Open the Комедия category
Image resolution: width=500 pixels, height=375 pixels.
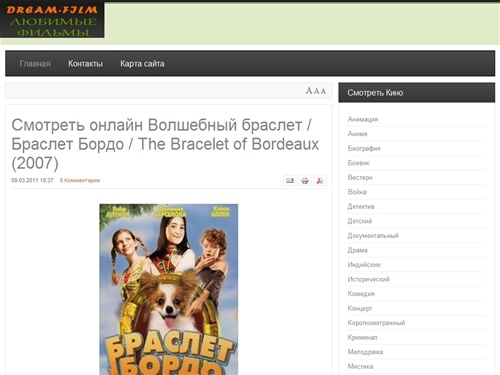(361, 294)
